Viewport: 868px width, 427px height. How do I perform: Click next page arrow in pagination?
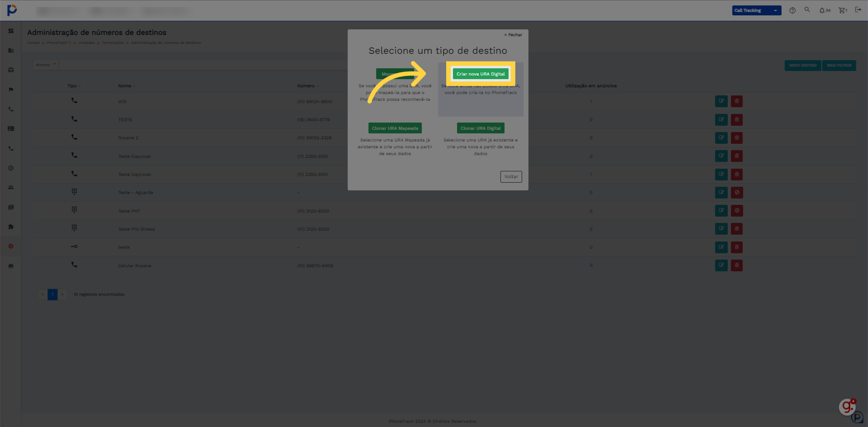pyautogui.click(x=62, y=294)
